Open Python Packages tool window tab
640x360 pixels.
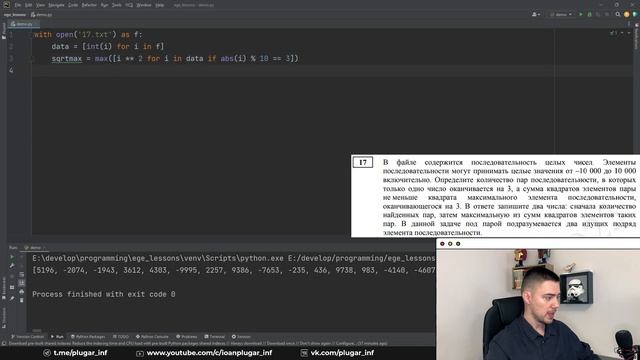88,337
